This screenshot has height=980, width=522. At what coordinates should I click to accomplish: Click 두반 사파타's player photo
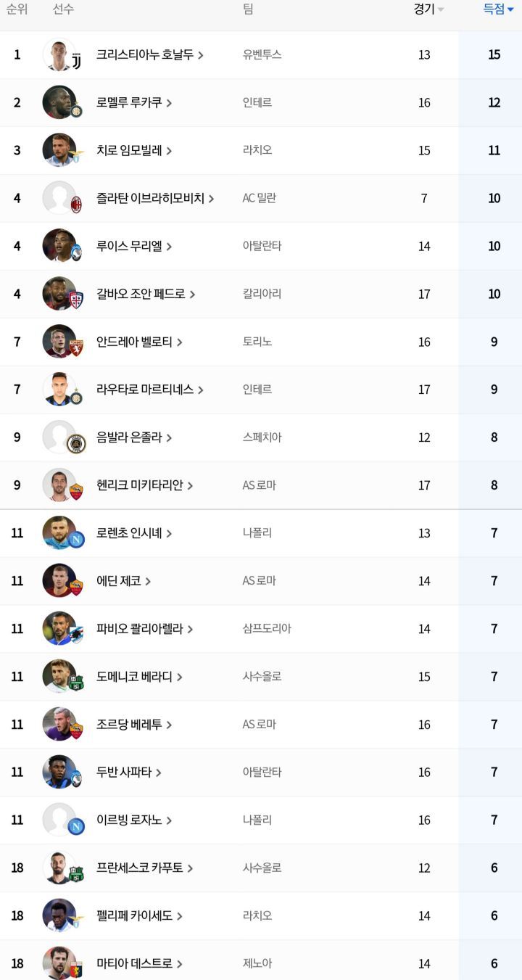[x=58, y=772]
